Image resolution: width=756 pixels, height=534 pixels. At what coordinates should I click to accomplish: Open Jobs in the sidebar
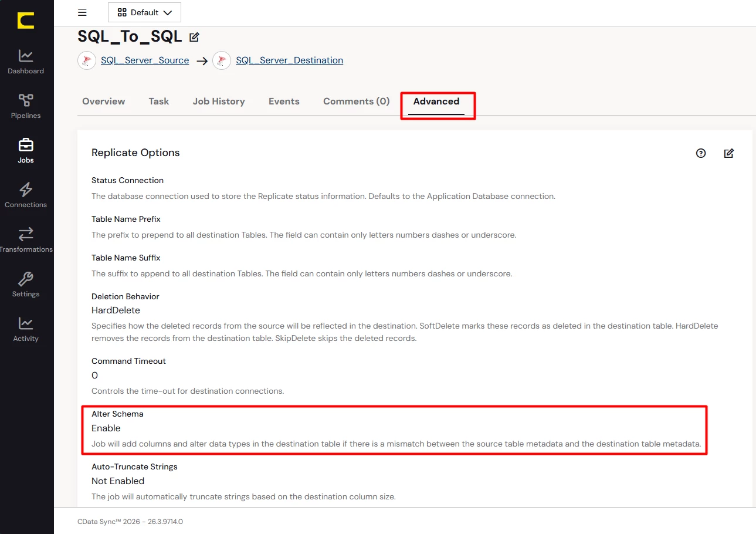coord(26,151)
